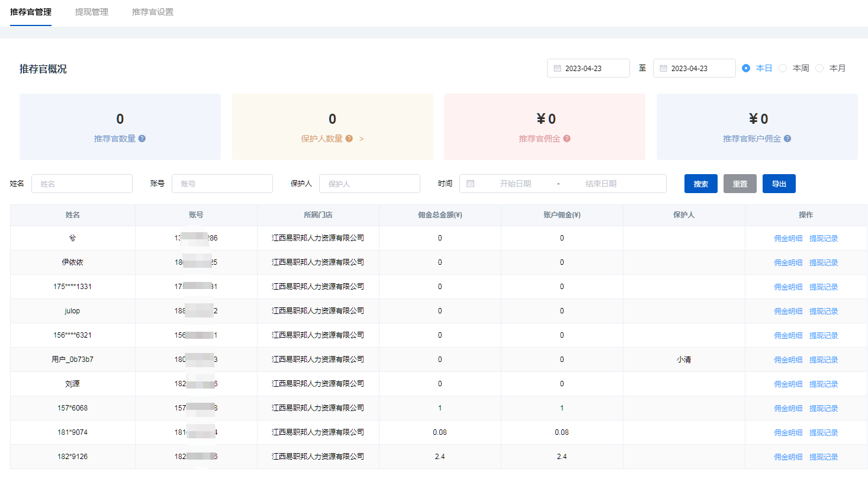Open overview end date picker after 至
Image resolution: width=868 pixels, height=478 pixels.
695,68
